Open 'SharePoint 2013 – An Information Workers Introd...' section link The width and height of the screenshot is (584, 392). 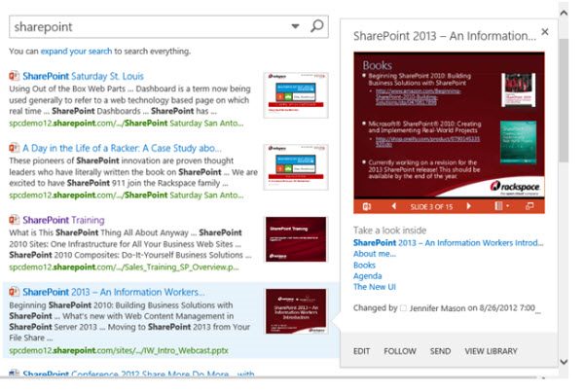click(448, 243)
